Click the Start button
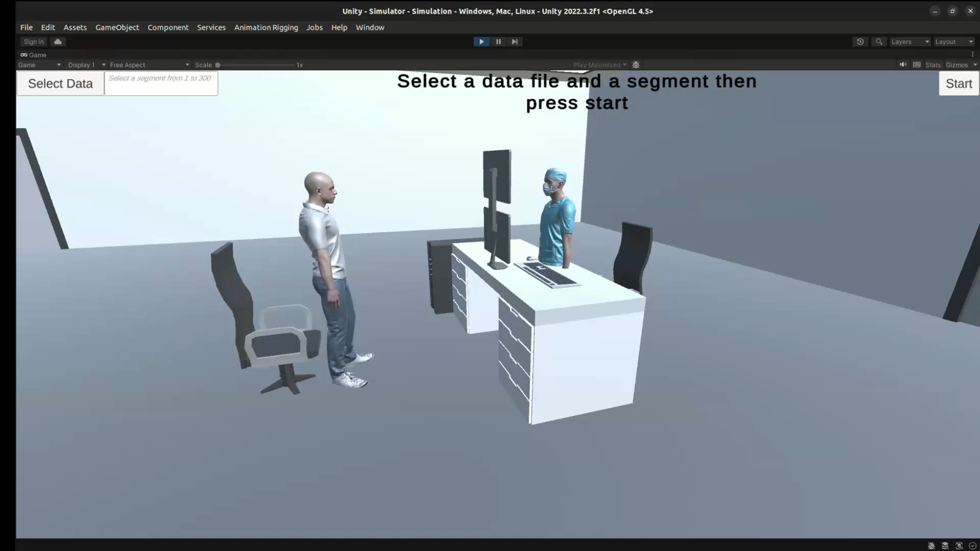The image size is (980, 551). (x=958, y=83)
